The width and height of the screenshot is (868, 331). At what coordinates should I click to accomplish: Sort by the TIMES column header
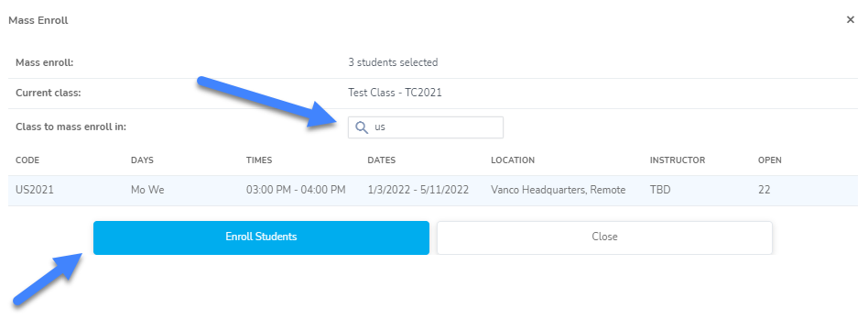[259, 160]
